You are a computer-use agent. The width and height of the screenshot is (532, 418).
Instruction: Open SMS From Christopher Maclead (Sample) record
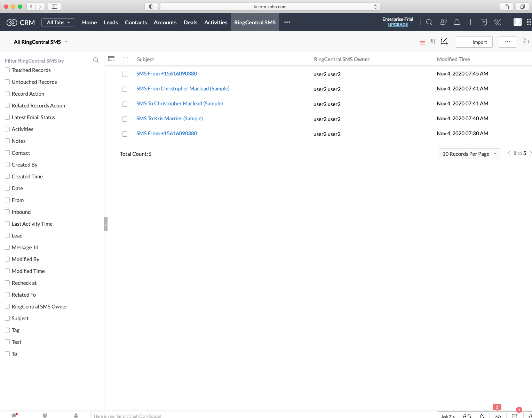[183, 88]
